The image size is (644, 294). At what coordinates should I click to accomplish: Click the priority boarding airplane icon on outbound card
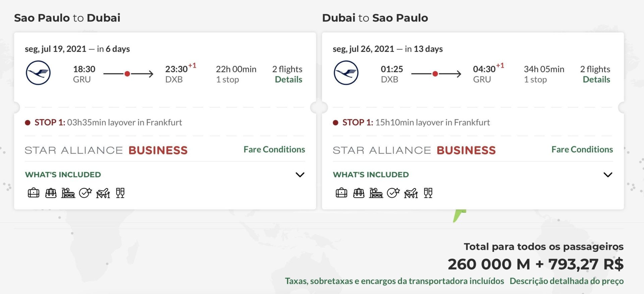[103, 193]
